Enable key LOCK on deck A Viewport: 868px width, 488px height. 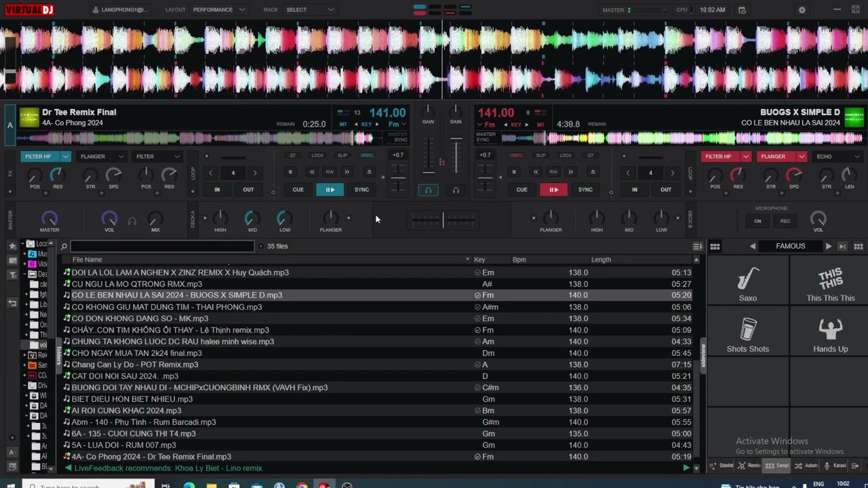pyautogui.click(x=317, y=155)
